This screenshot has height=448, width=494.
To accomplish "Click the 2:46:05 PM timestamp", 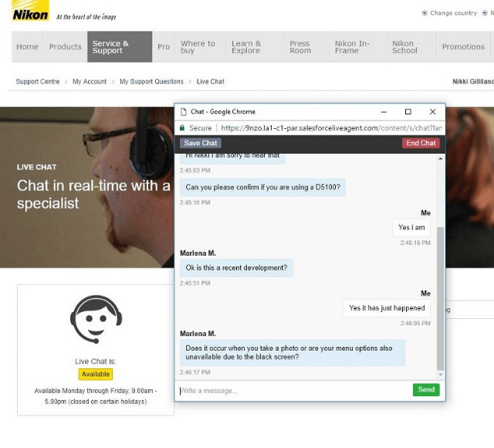I will [x=415, y=323].
